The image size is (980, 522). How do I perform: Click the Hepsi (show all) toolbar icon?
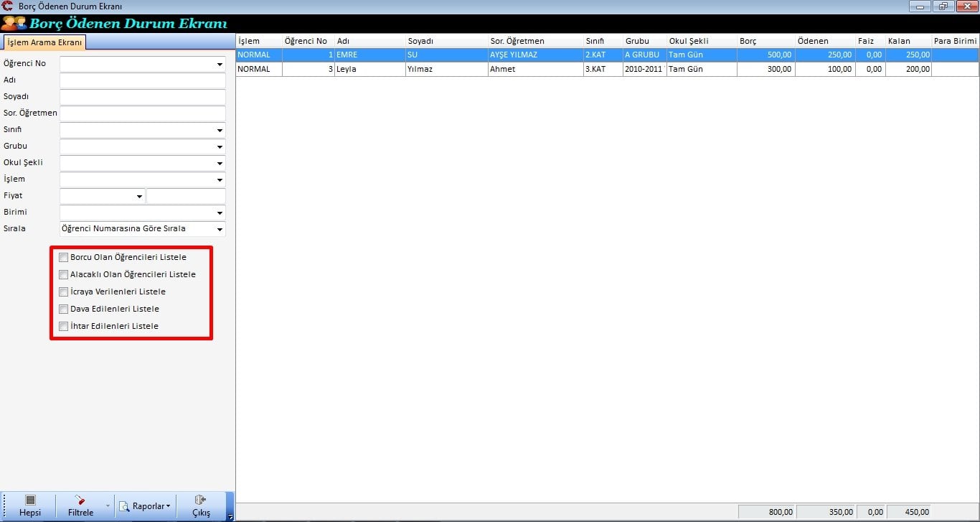[x=29, y=500]
